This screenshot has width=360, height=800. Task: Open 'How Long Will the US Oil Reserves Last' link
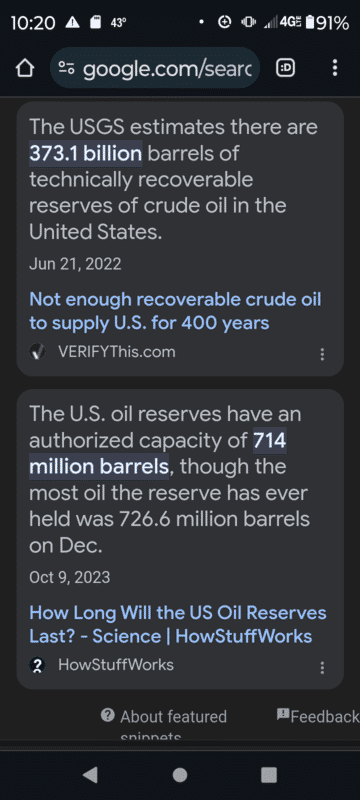point(178,624)
